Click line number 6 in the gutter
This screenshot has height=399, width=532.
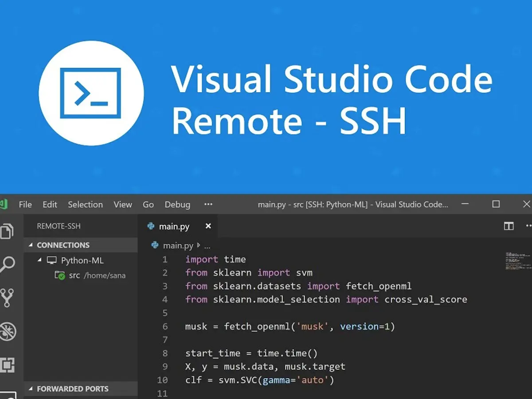click(165, 326)
